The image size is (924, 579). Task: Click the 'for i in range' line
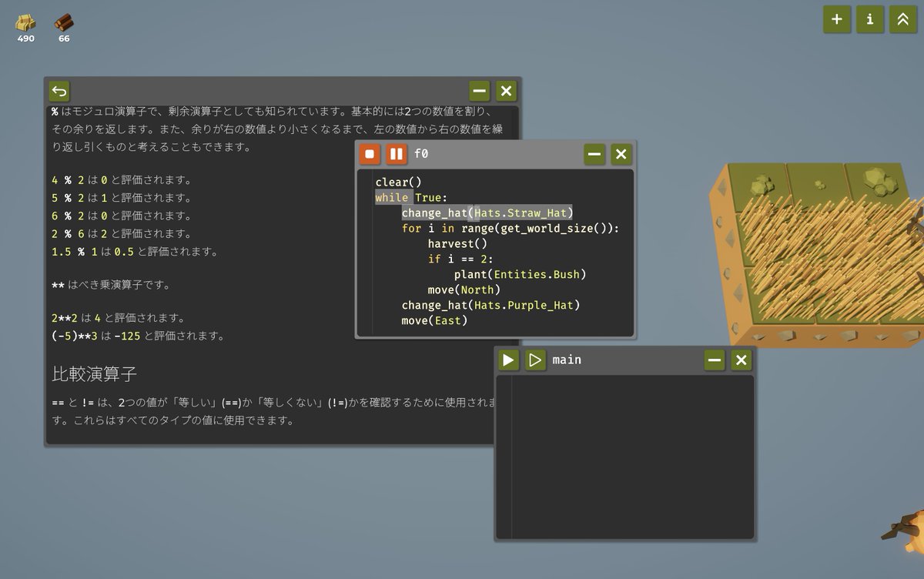[x=511, y=228]
